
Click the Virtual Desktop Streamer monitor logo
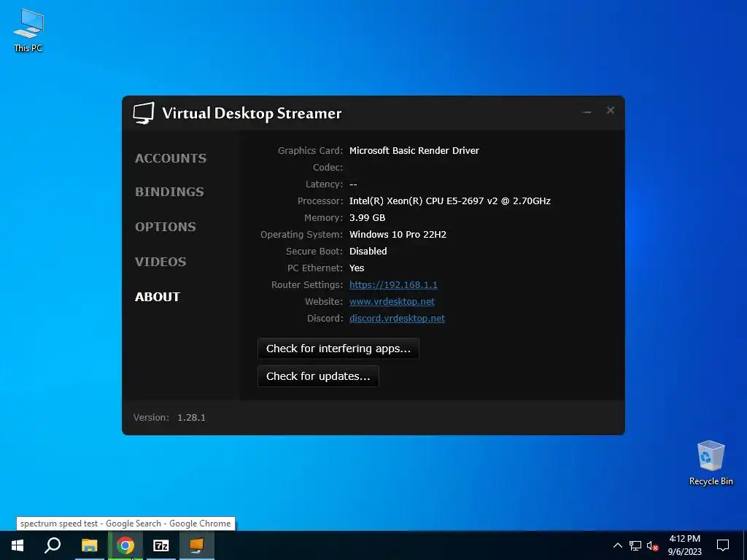[144, 113]
